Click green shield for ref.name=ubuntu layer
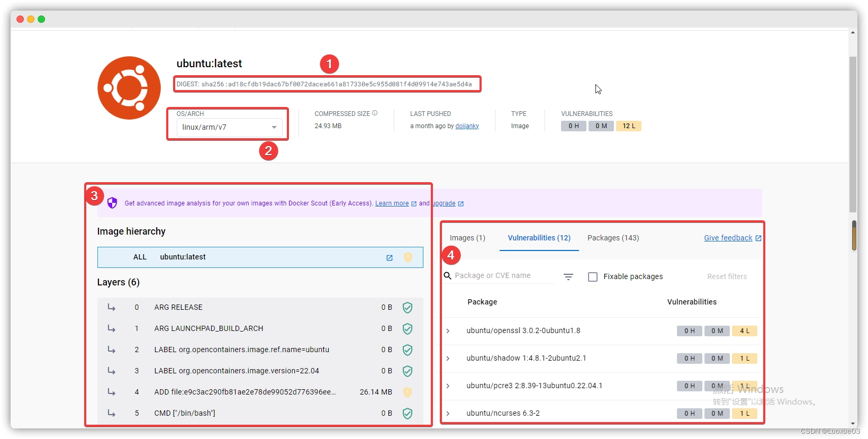 pos(408,350)
